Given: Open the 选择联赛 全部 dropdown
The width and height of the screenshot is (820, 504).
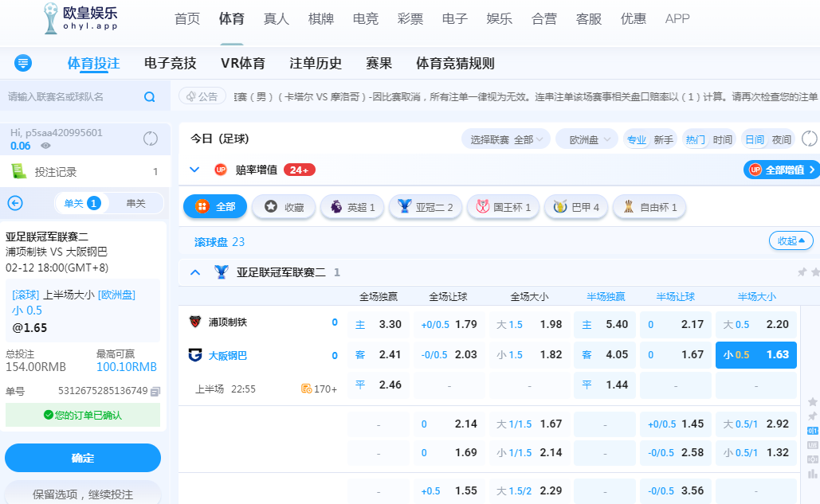Looking at the screenshot, I should [x=506, y=139].
